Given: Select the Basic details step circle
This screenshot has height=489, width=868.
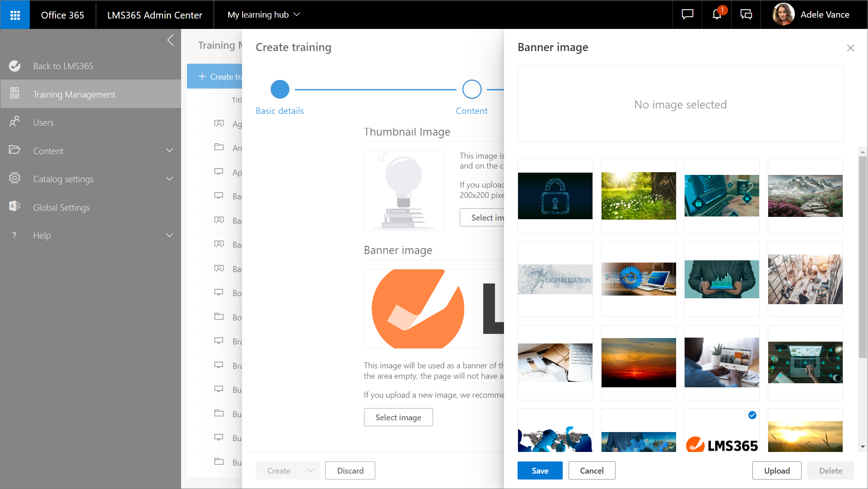Looking at the screenshot, I should pyautogui.click(x=280, y=89).
